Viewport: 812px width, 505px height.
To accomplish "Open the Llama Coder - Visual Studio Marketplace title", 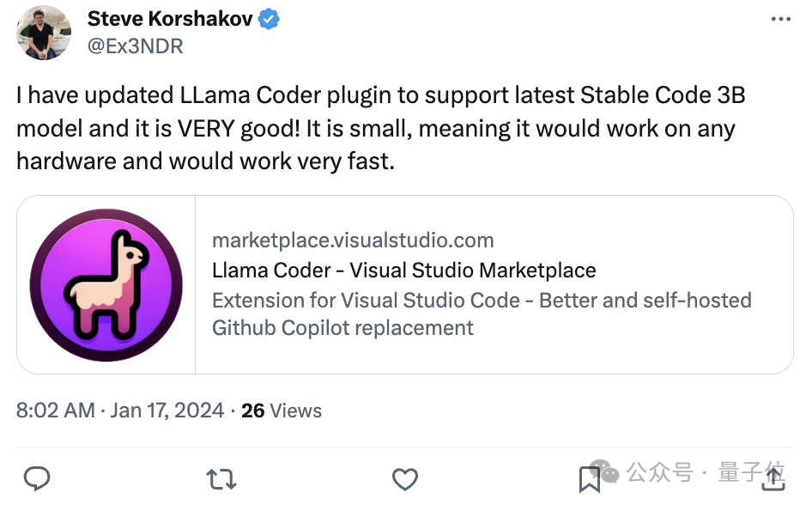I will pos(403,271).
